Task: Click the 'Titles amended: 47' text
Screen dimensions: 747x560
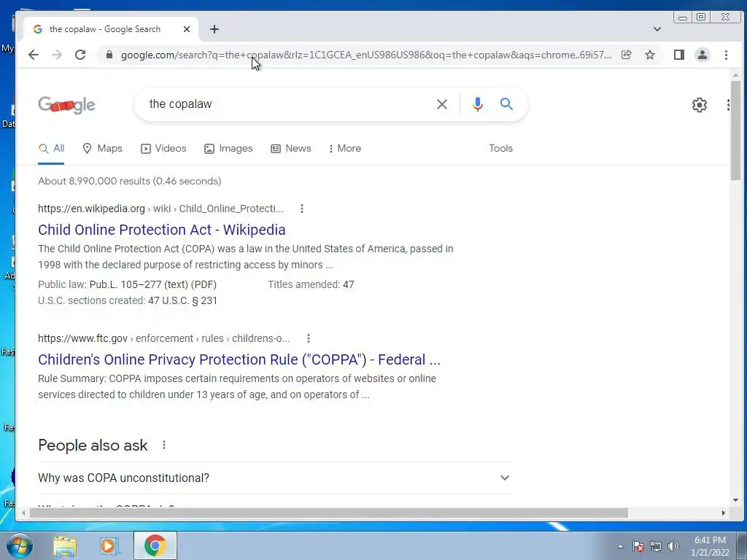Action: 311,285
